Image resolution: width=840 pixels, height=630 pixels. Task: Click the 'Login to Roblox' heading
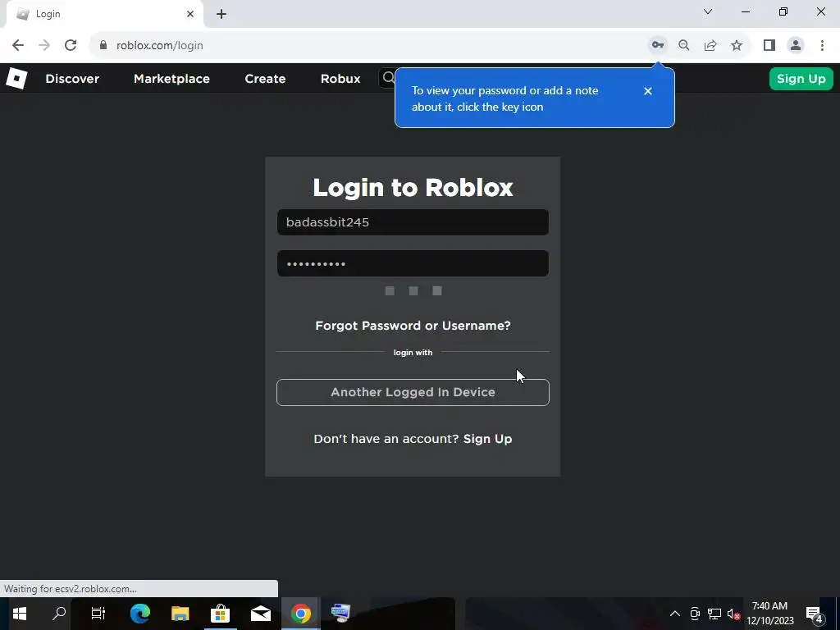coord(413,188)
